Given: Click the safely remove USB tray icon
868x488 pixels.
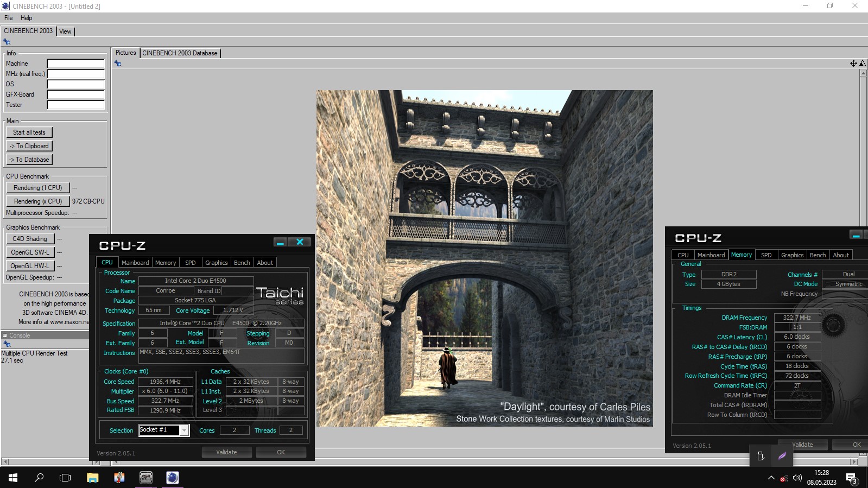Looking at the screenshot, I should [761, 456].
